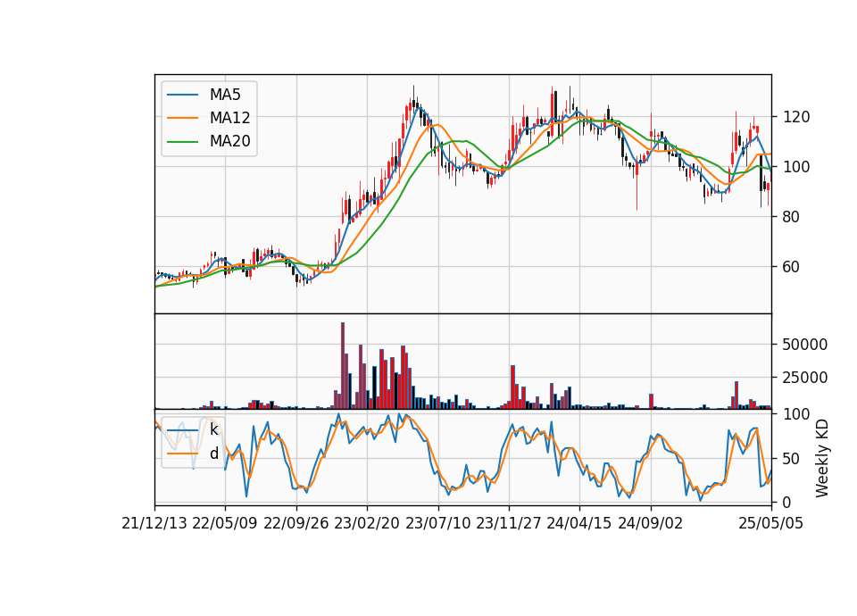857x616 pixels.
Task: Click the 22/05/09 date tick label
Action: click(225, 523)
